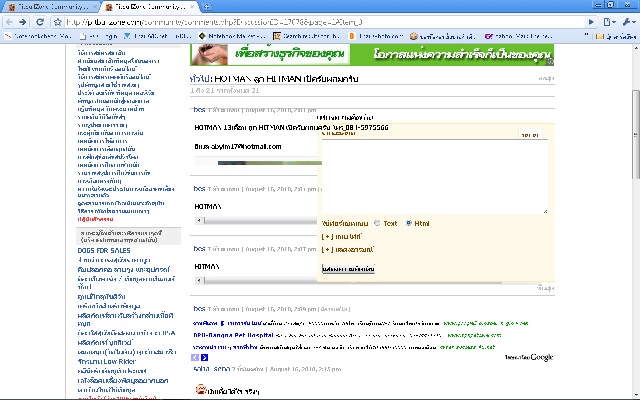This screenshot has height=400, width=640.
Task: Open the cube icon Thai bookmark
Action: coord(442,36)
